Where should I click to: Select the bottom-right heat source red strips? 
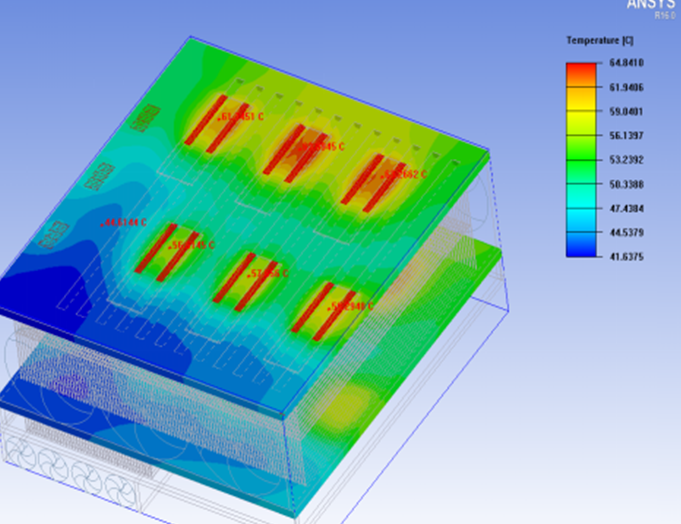(320, 309)
